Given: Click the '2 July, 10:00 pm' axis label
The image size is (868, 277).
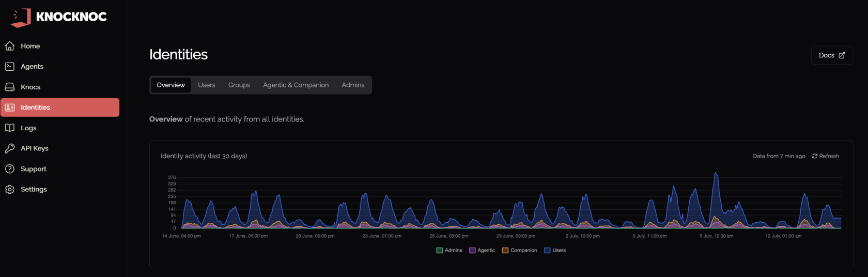Looking at the screenshot, I should [583, 236].
